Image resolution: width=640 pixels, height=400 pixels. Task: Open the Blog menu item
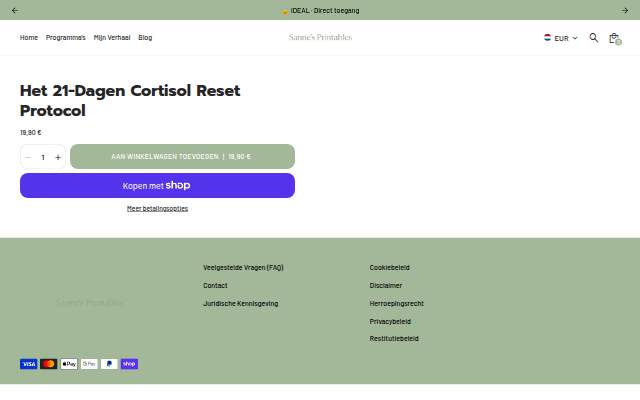point(145,38)
